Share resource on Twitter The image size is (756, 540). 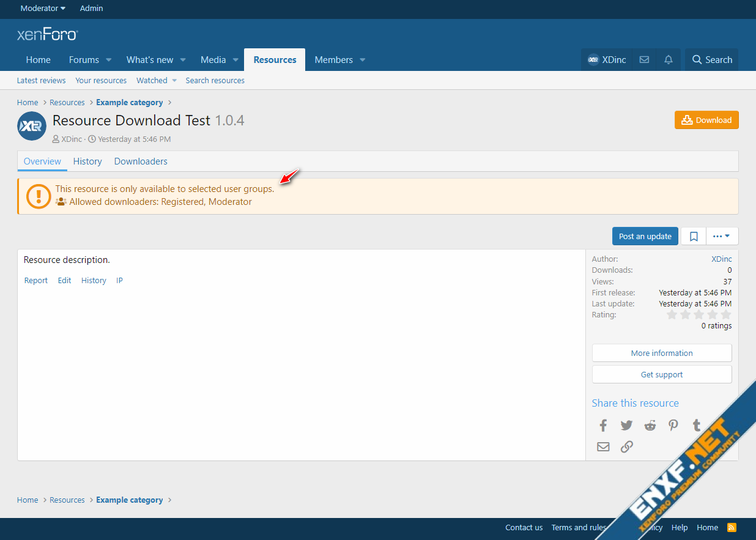point(626,426)
